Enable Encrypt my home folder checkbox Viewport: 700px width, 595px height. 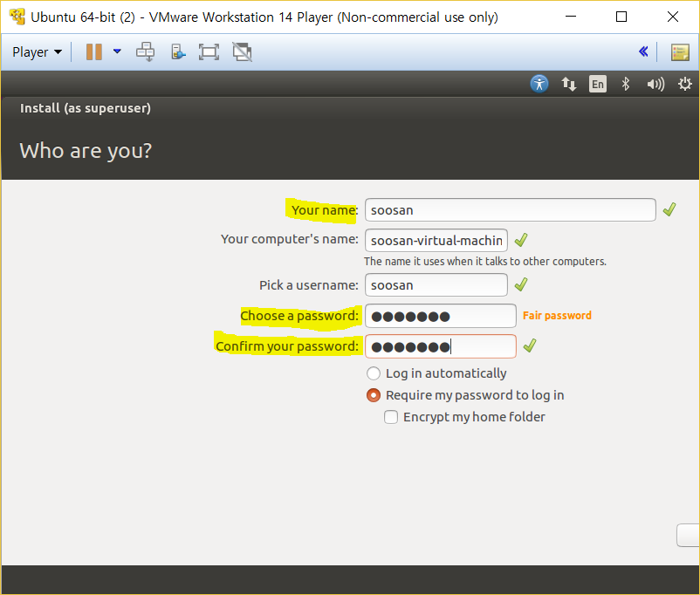click(x=392, y=417)
